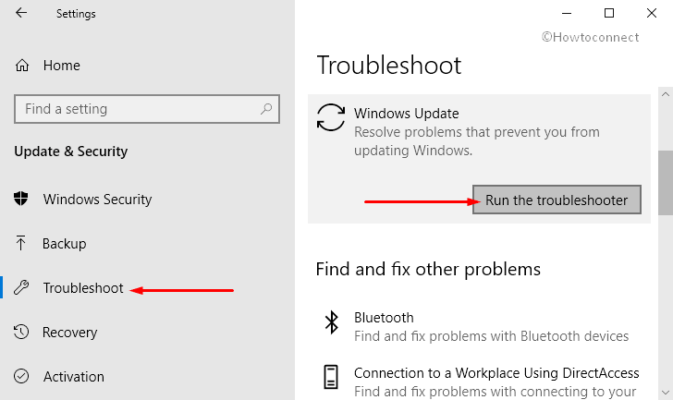Screen dimensions: 673x400
Task: Open the Windows Security menu item
Action: 97,199
